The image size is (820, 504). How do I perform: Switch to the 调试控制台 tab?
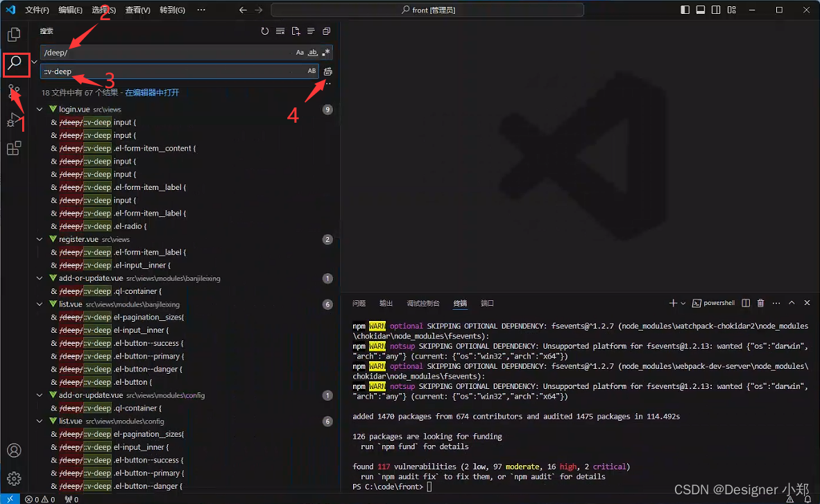click(x=423, y=303)
